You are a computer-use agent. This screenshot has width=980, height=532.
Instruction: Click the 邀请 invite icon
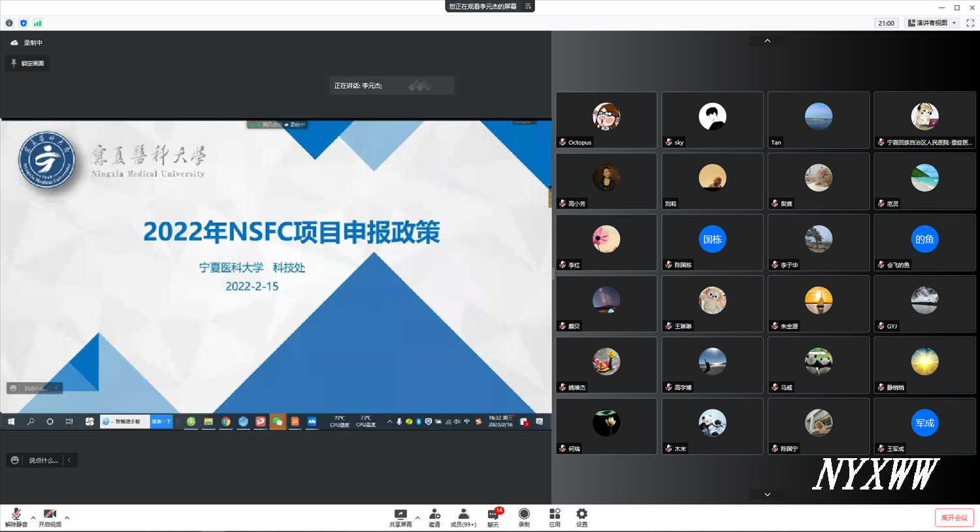click(x=434, y=517)
